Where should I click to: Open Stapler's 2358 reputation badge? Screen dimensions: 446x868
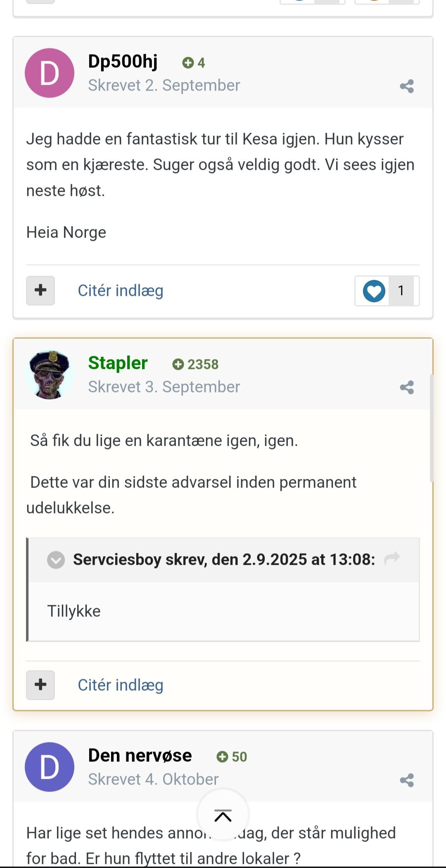pos(196,364)
